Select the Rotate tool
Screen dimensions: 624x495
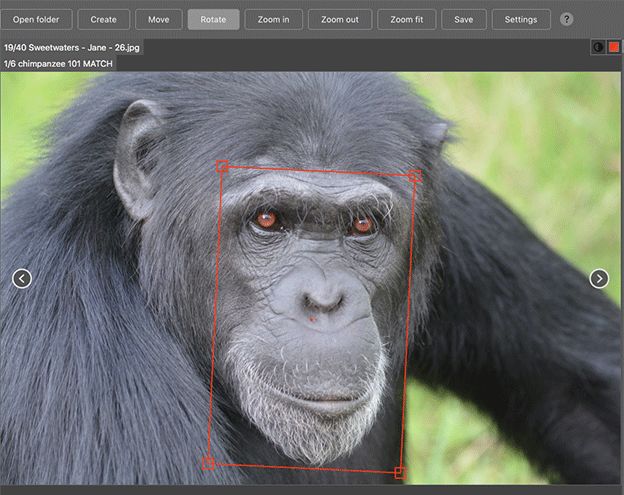(213, 19)
